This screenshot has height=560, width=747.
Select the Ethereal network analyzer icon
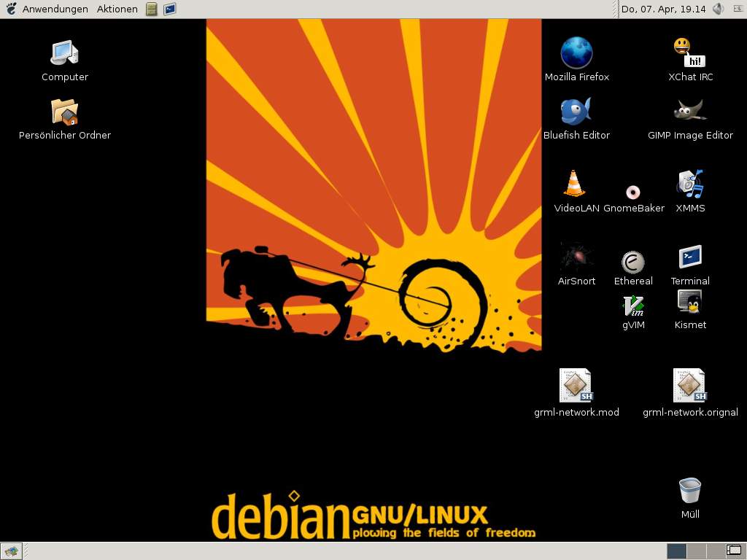click(632, 262)
